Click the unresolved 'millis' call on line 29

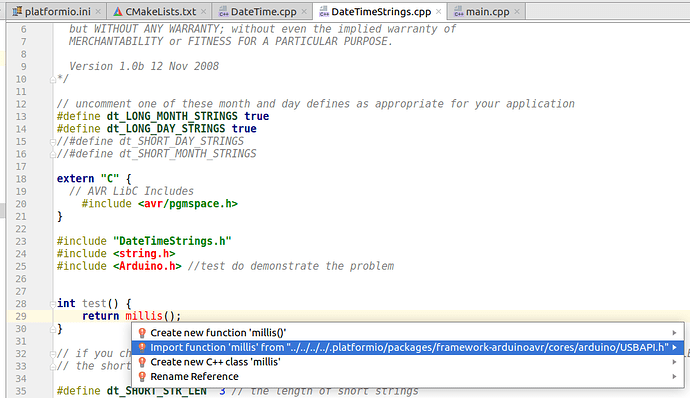click(x=144, y=316)
